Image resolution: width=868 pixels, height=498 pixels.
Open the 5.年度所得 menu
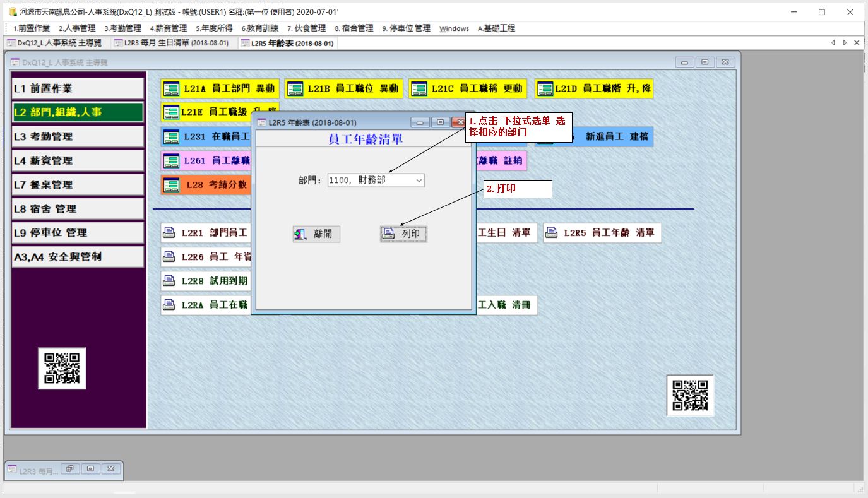pyautogui.click(x=214, y=28)
